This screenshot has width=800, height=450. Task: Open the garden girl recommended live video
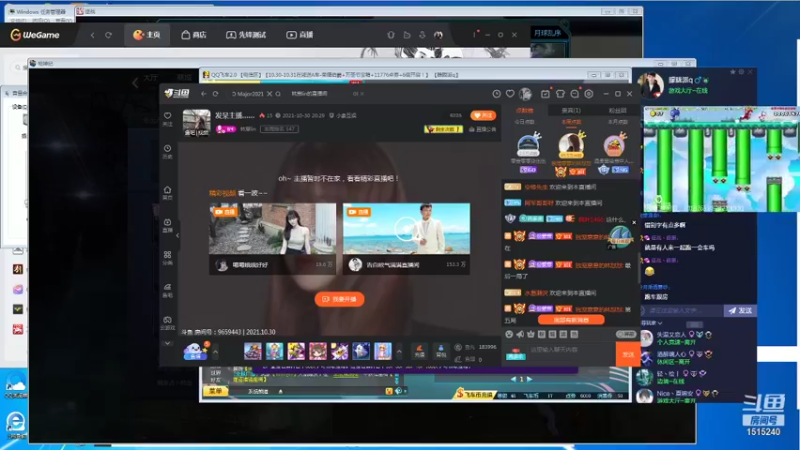(x=272, y=229)
